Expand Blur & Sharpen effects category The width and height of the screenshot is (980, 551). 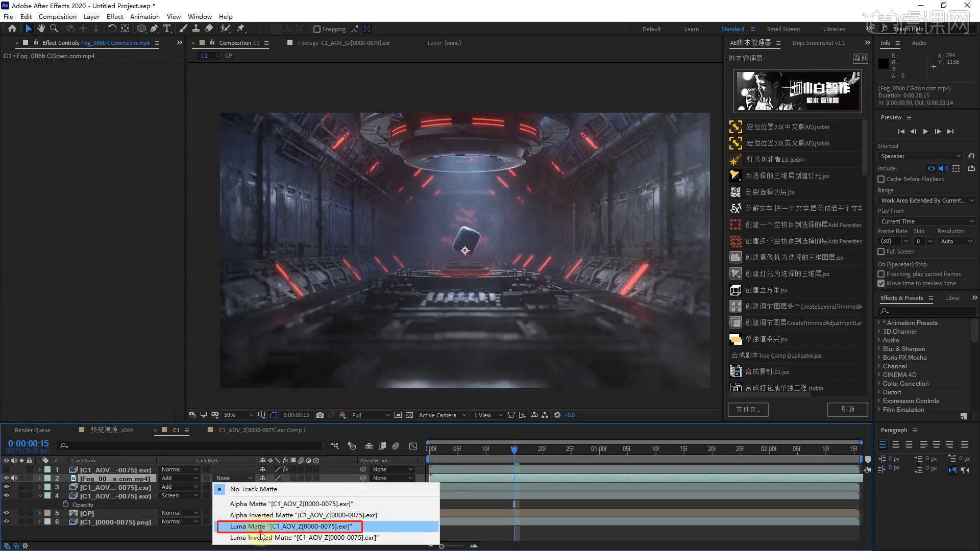tap(879, 349)
